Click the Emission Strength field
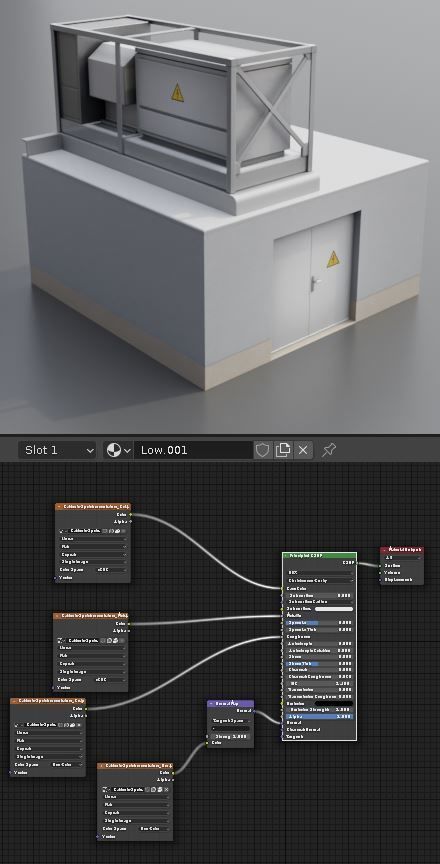 pyautogui.click(x=319, y=710)
